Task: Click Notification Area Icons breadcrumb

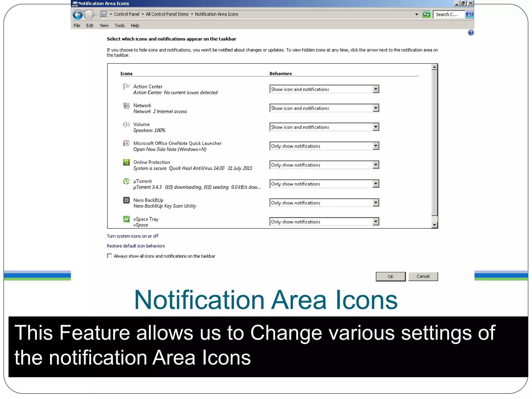Action: pyautogui.click(x=216, y=14)
